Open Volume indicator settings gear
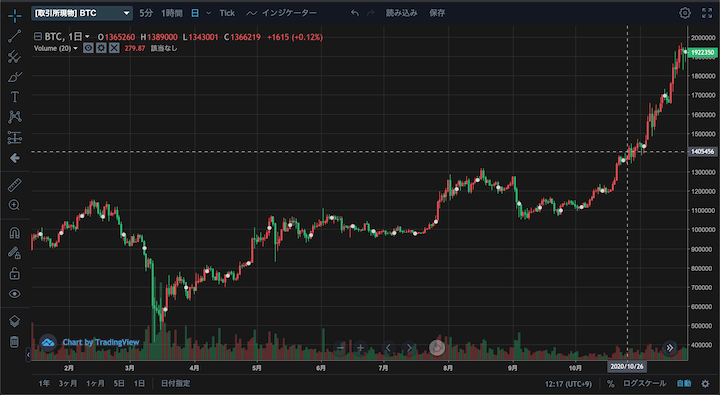Viewport: 720px width, 395px height. 101,48
